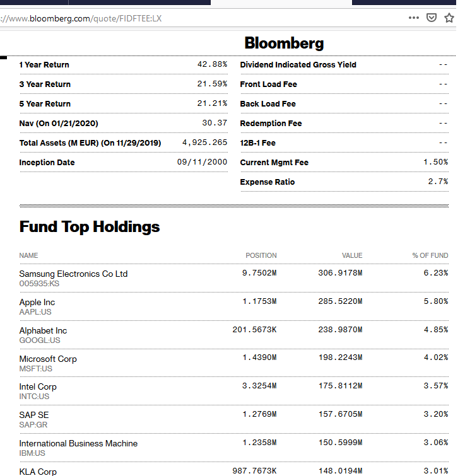Click the KLA Corp holding

pyautogui.click(x=38, y=471)
